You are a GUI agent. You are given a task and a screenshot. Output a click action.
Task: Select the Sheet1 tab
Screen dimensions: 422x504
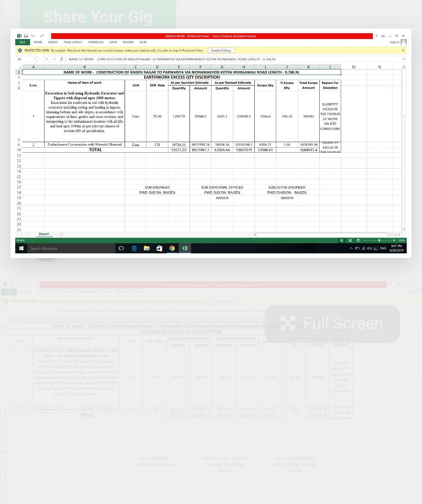(44, 234)
